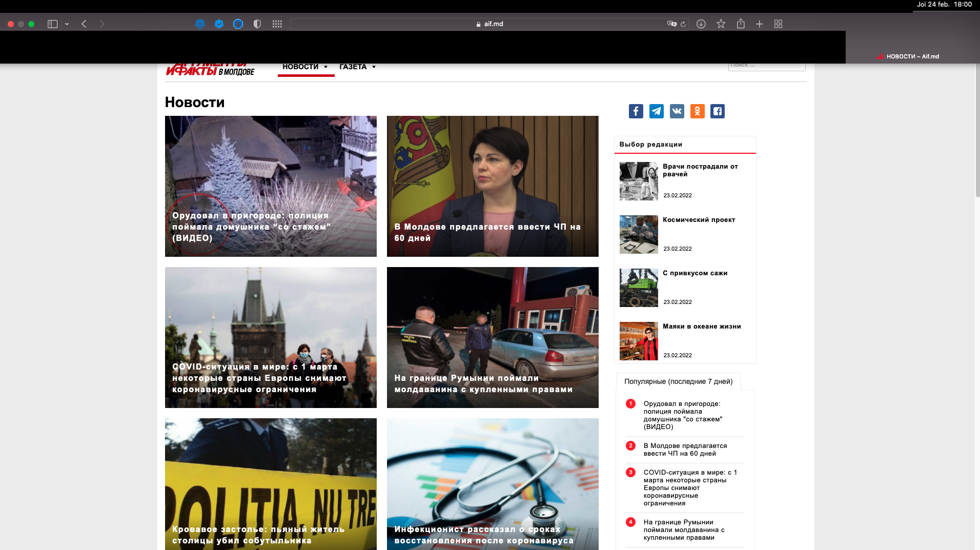Click the Поиск search field
This screenshot has width=980, height=550.
click(x=766, y=66)
